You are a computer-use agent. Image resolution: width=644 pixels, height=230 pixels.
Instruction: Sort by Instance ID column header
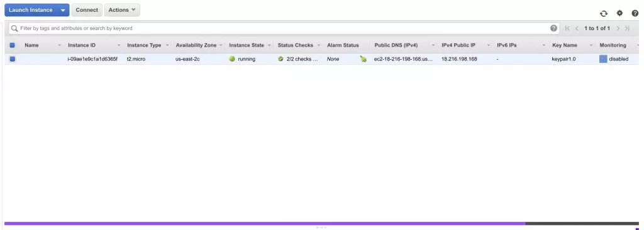pos(82,45)
